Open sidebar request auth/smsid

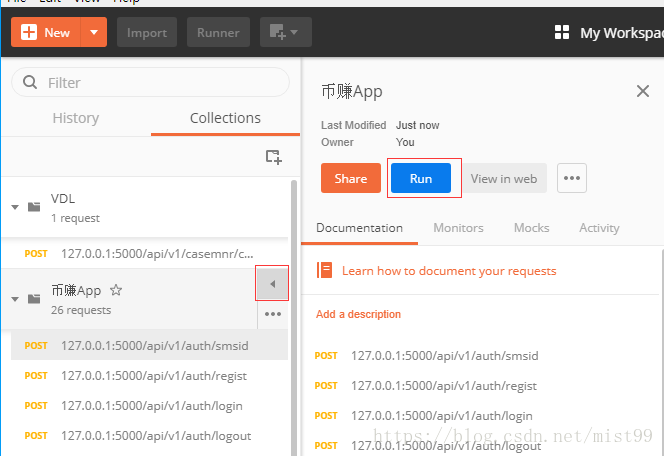[149, 345]
